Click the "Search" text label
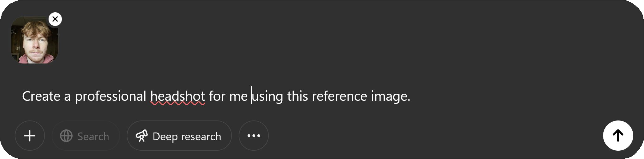644x159 pixels. click(x=93, y=136)
